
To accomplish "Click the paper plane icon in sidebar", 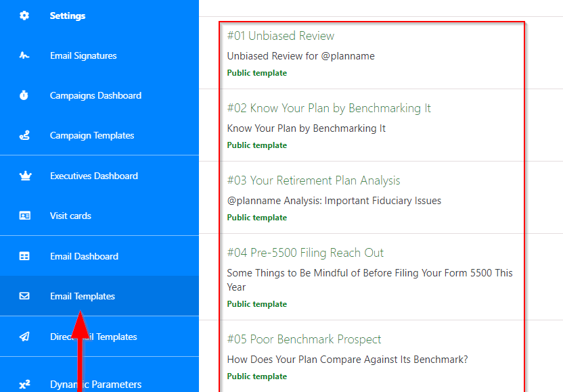I will pyautogui.click(x=24, y=337).
